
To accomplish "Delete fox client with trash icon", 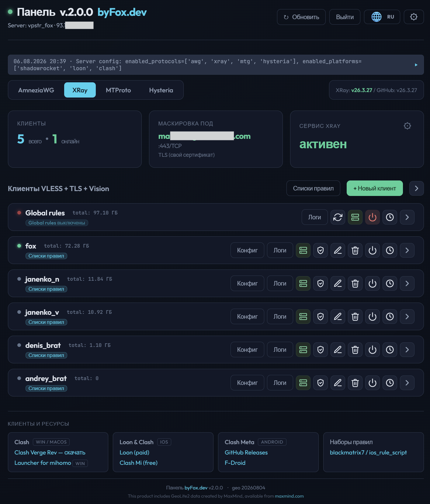I will [355, 250].
